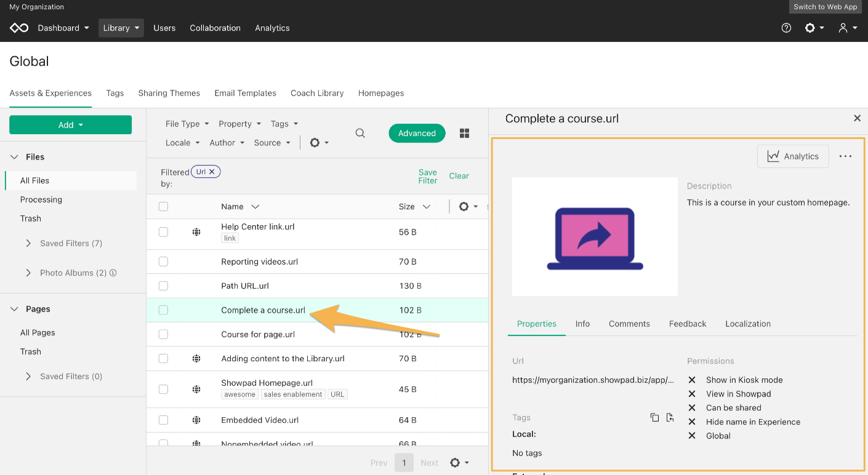The image size is (868, 475).
Task: Click the paste tags icon
Action: pos(670,418)
